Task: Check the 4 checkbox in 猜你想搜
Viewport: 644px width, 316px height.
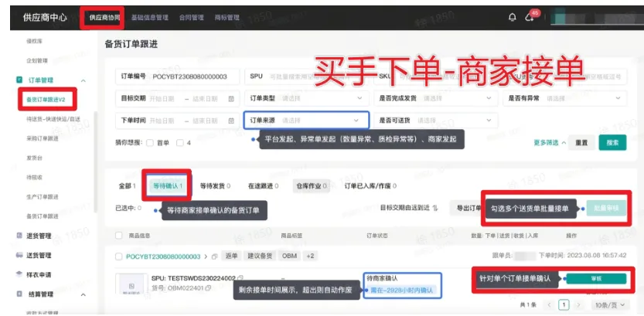Action: pos(179,143)
